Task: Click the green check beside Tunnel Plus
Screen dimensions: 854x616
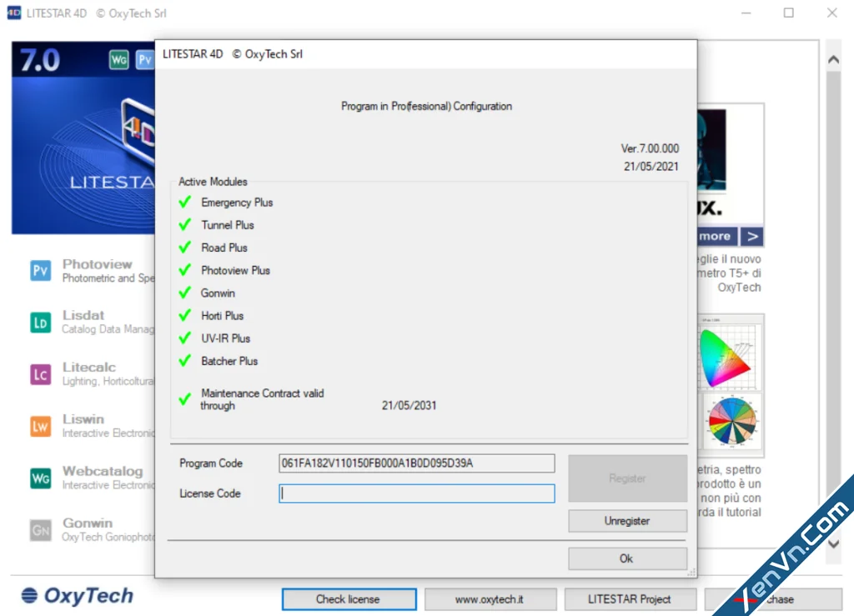Action: 185,225
